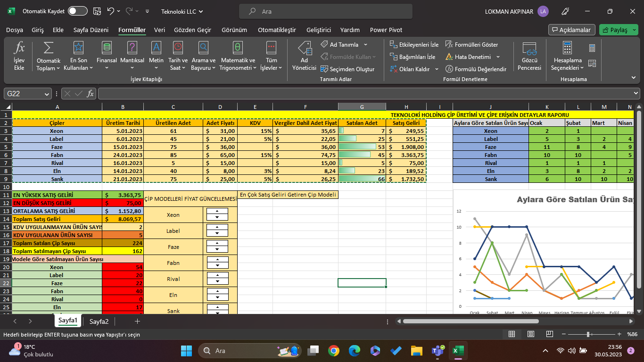The image size is (644, 362).
Task: Click the zoom slider handle in status bar
Action: 588,334
